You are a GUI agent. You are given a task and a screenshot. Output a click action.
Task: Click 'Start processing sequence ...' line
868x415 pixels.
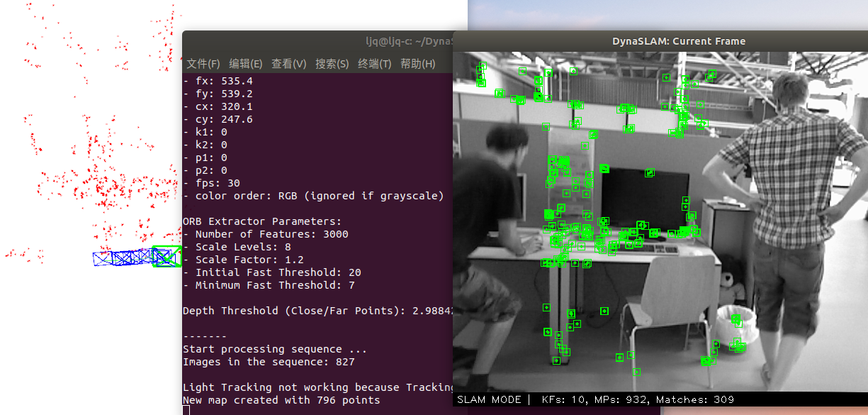tap(275, 349)
